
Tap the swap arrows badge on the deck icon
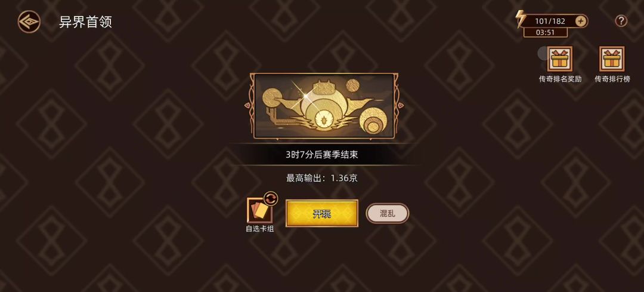pyautogui.click(x=270, y=199)
